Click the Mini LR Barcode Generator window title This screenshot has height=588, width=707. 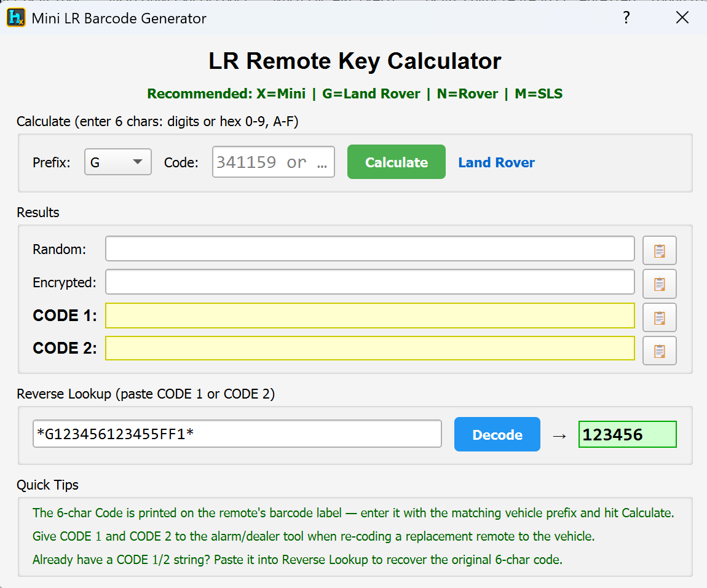point(119,18)
